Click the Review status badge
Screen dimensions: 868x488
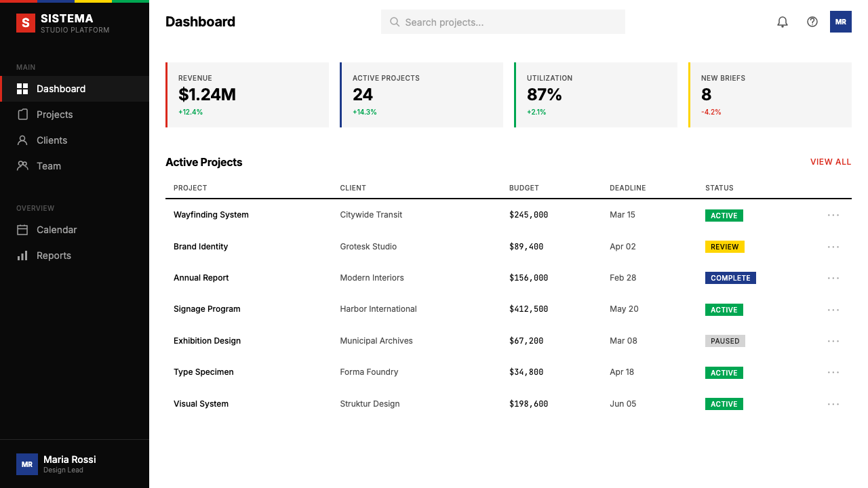pyautogui.click(x=725, y=247)
